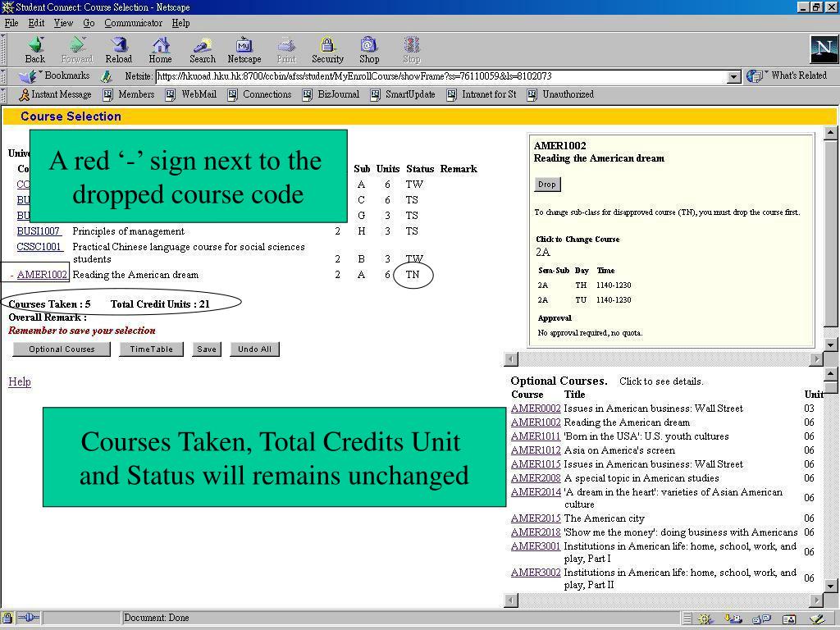Open BizJournal bookmark in personal toolbar
The height and width of the screenshot is (630, 840).
(331, 94)
